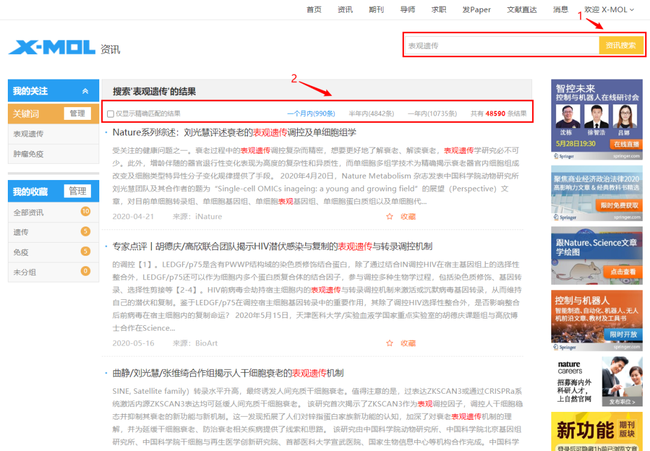
Task: Click the orange count badge beside 免疫
Action: 85,252
